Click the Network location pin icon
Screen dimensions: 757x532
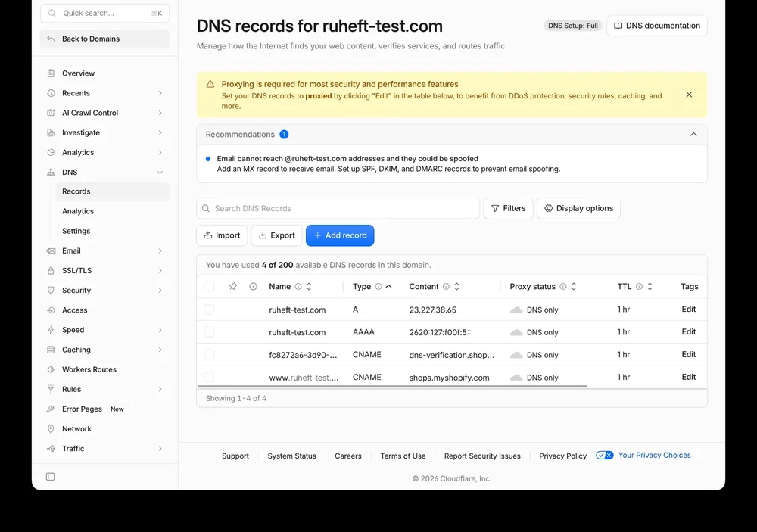click(x=51, y=429)
